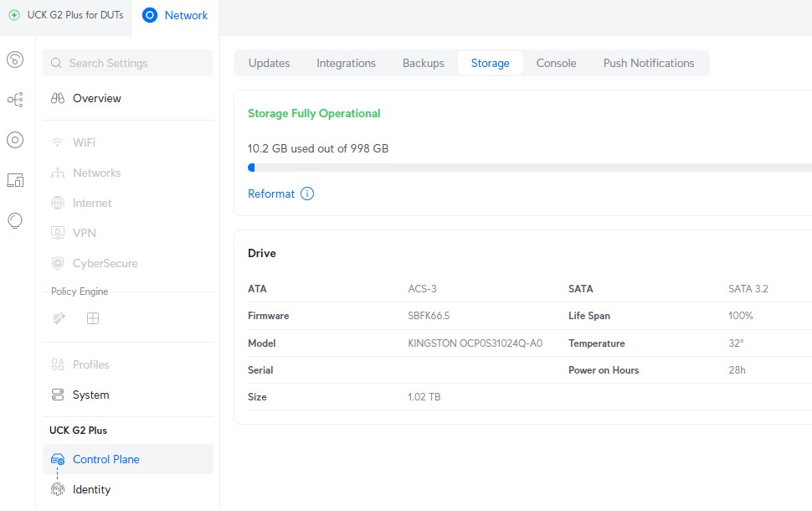Open the System settings section
The height and width of the screenshot is (511, 812).
(90, 395)
